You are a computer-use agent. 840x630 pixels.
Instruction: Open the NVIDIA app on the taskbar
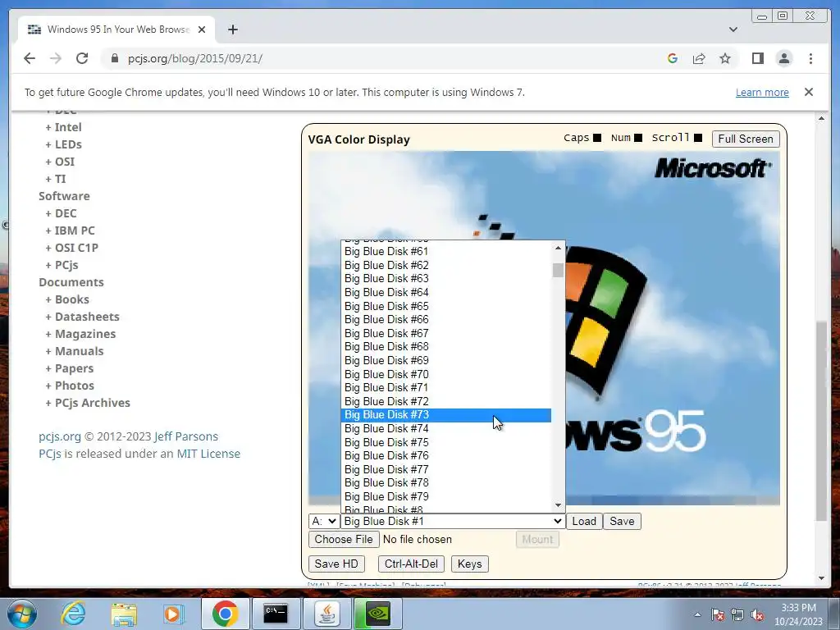[x=378, y=614]
